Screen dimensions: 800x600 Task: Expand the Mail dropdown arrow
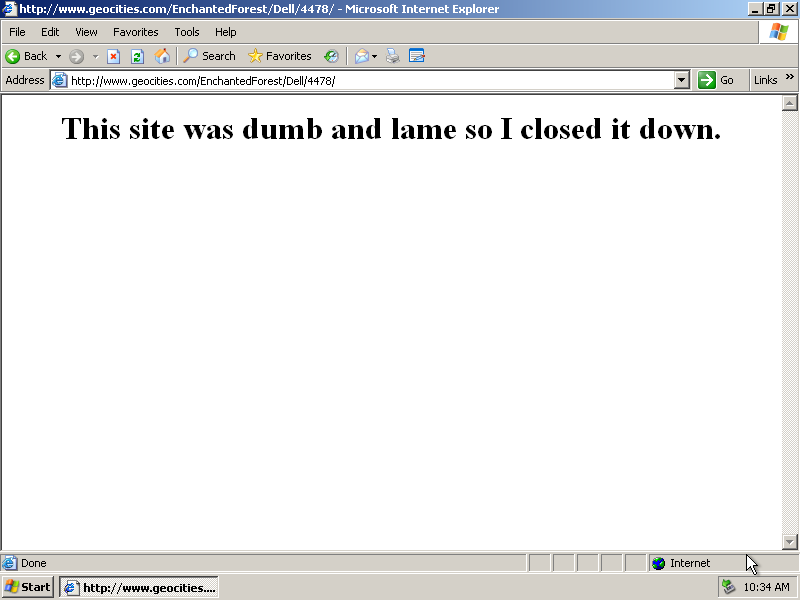point(374,56)
